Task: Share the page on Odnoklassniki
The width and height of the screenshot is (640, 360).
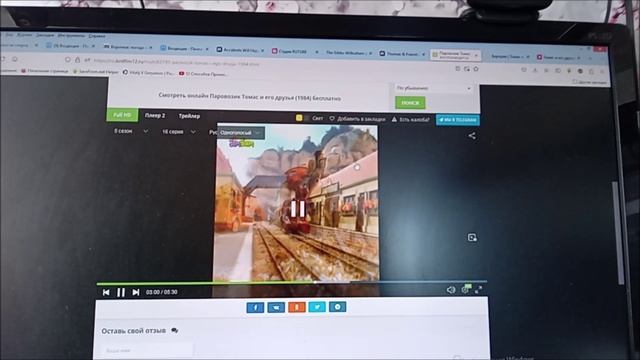Action: coord(297,307)
